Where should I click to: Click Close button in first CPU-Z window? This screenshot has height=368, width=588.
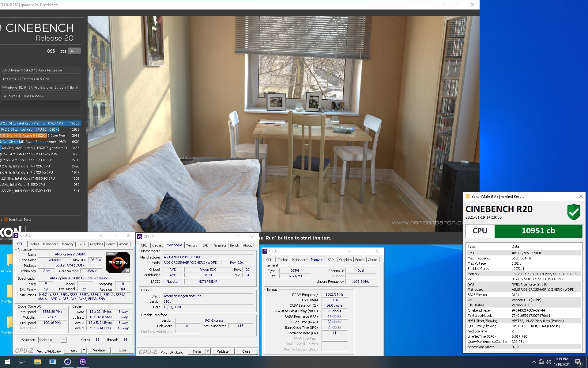123,350
